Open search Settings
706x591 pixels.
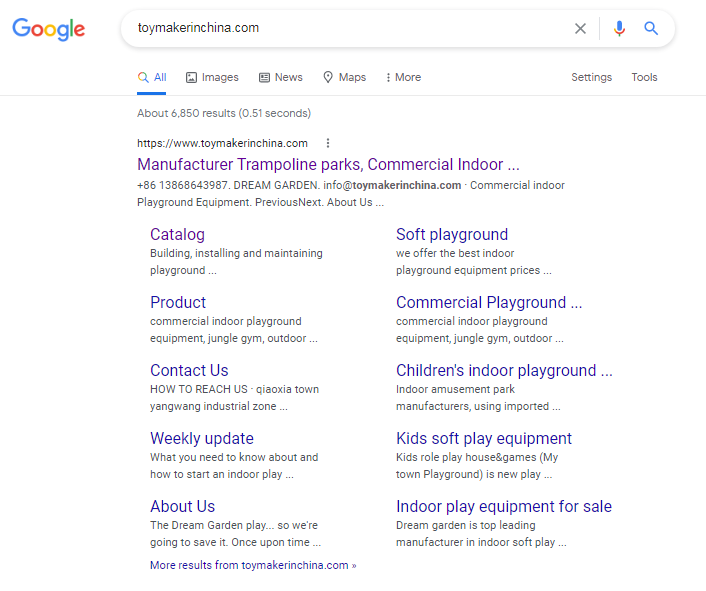591,77
